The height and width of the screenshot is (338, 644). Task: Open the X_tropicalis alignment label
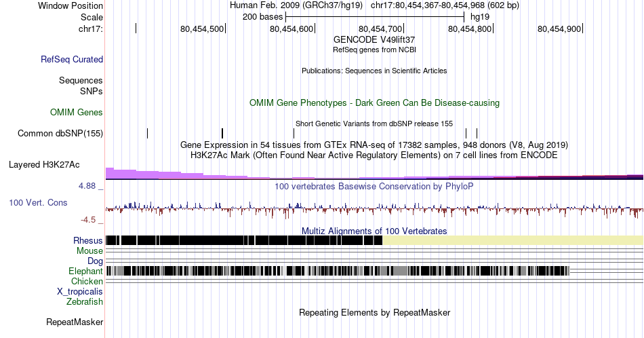(x=80, y=292)
